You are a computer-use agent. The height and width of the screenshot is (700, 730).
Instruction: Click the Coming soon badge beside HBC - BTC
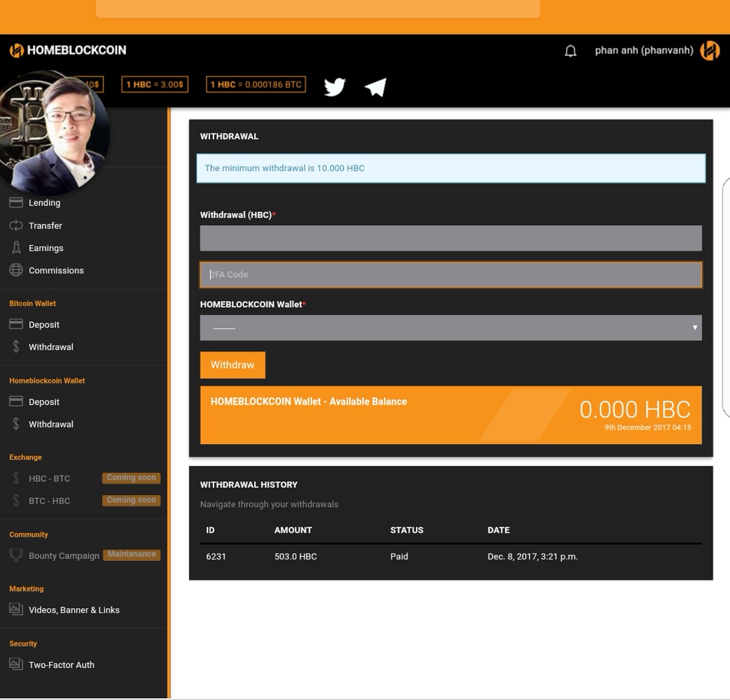[131, 478]
